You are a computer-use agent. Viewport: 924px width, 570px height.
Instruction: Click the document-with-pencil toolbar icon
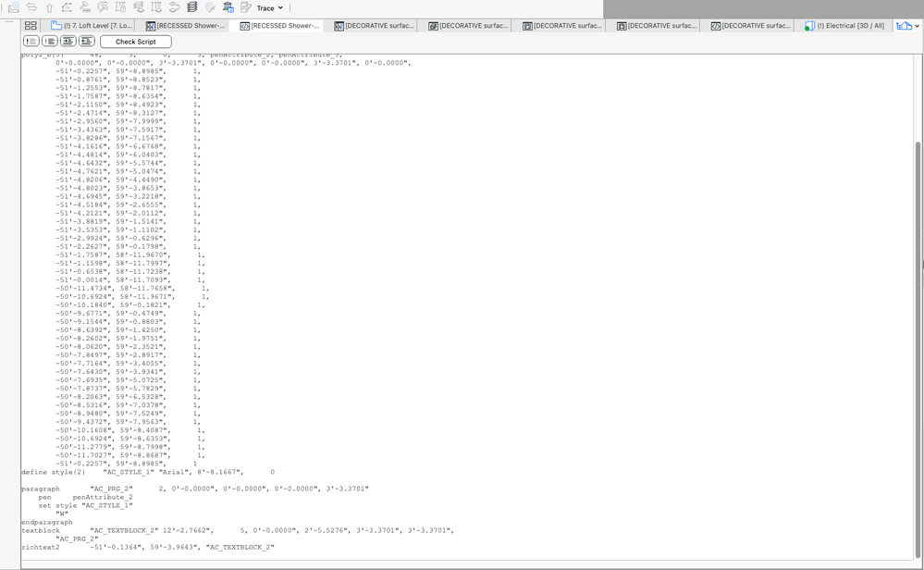(246, 7)
